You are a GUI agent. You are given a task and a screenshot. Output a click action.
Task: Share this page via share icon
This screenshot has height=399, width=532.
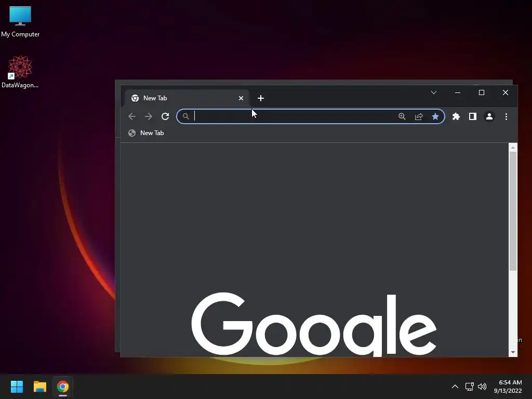pyautogui.click(x=419, y=116)
